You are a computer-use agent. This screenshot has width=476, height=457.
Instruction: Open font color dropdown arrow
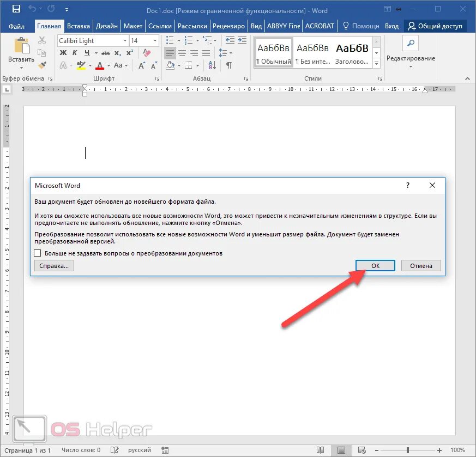point(109,65)
